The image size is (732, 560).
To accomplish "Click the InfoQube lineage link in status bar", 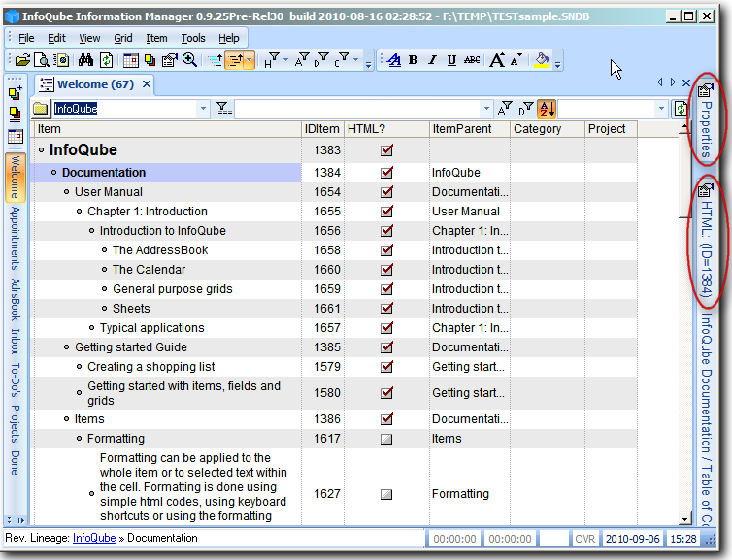I will coord(94,538).
